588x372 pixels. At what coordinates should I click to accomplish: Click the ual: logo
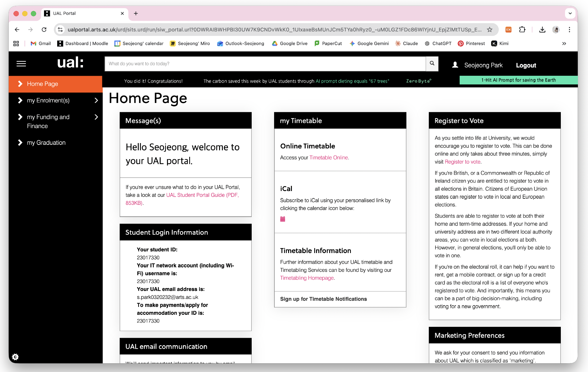click(70, 63)
